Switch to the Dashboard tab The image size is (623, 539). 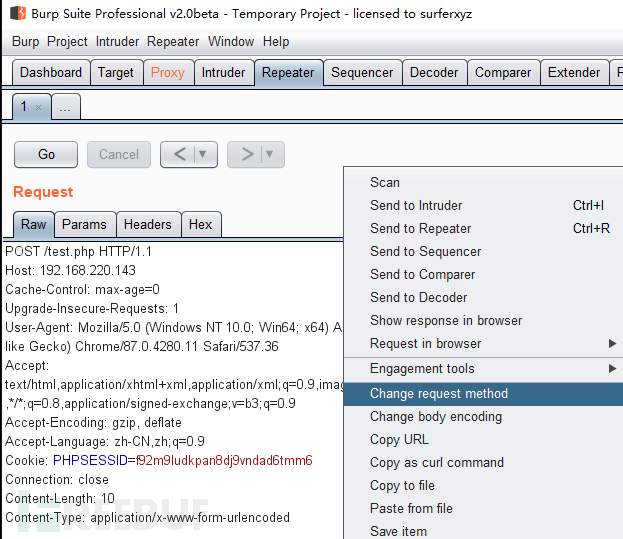point(51,73)
